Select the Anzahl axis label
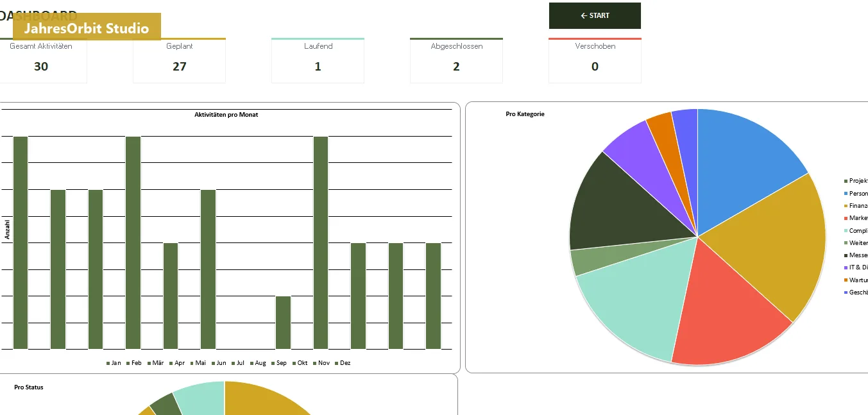 (x=8, y=230)
